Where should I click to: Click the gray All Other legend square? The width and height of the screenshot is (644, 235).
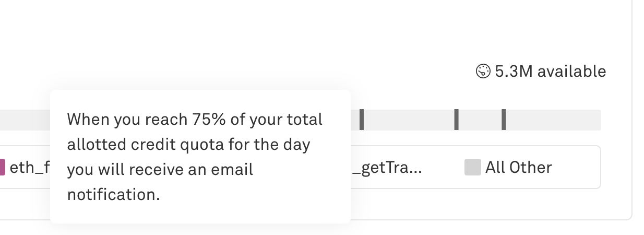[472, 167]
